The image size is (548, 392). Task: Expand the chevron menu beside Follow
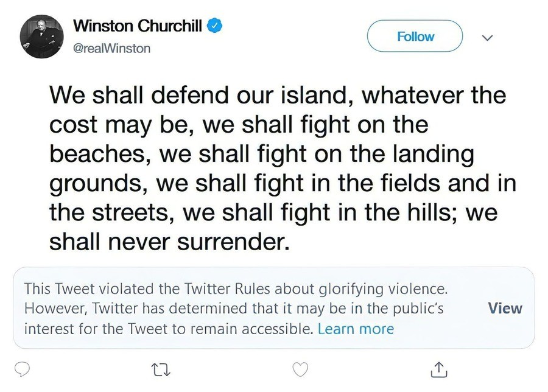487,37
